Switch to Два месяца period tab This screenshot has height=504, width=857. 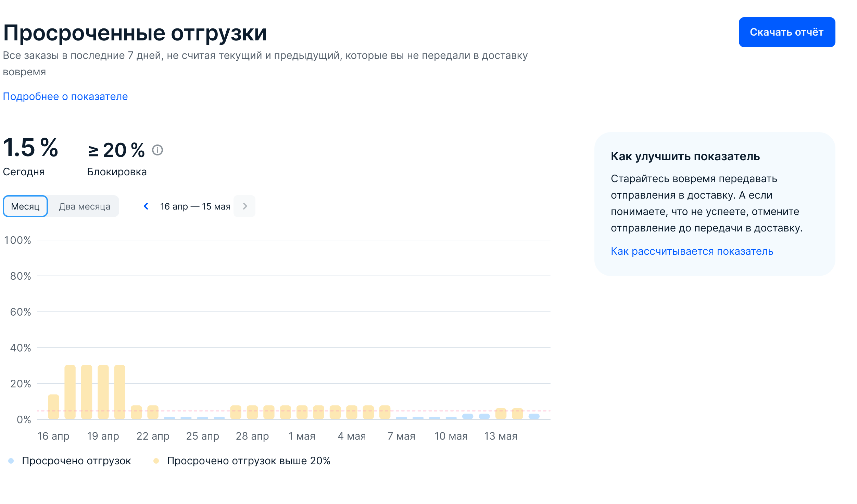(x=84, y=206)
